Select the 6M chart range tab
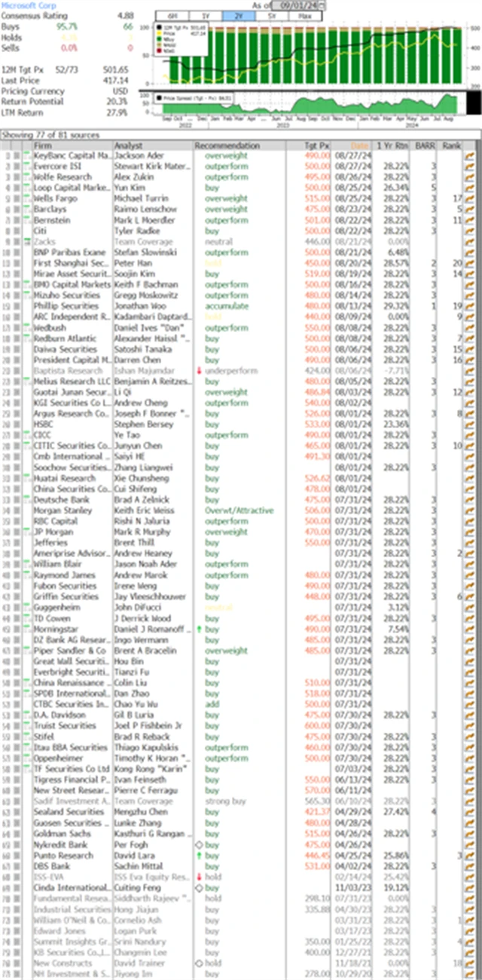Image resolution: width=482 pixels, height=980 pixels. 171,16
